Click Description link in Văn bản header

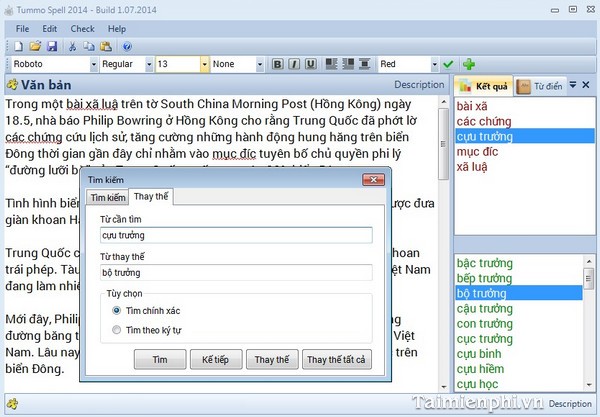pos(419,85)
